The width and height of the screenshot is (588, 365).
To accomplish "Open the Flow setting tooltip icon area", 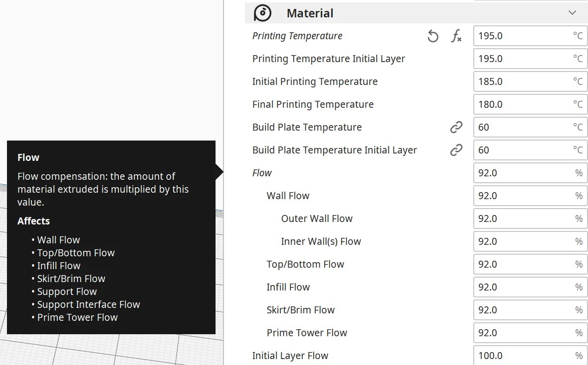I will 262,173.
